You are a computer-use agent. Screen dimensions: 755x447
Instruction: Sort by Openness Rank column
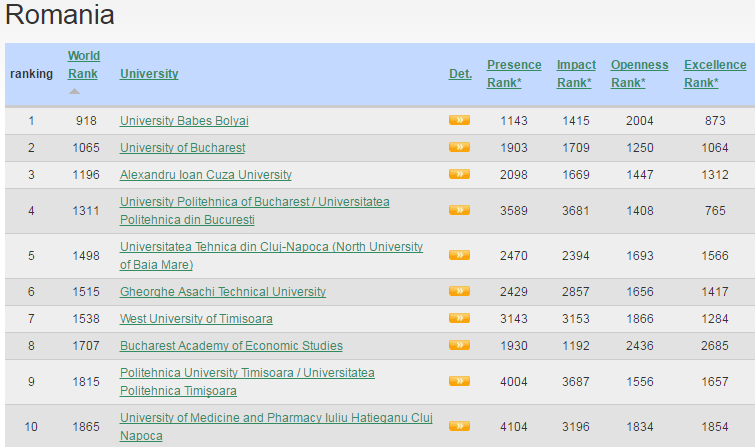pos(639,74)
